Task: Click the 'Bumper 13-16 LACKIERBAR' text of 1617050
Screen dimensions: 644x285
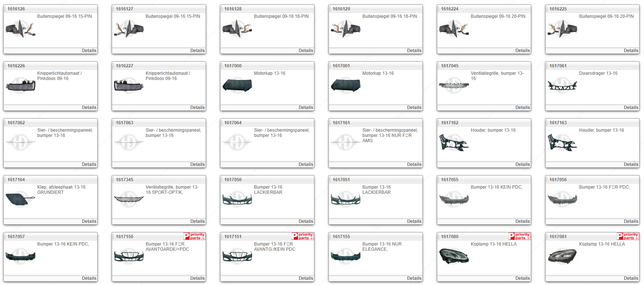Action: [268, 190]
